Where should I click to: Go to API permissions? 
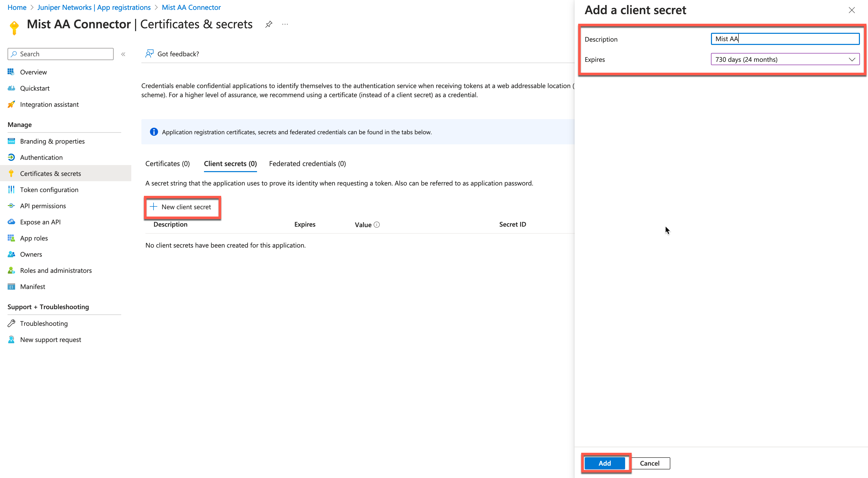[x=43, y=206]
